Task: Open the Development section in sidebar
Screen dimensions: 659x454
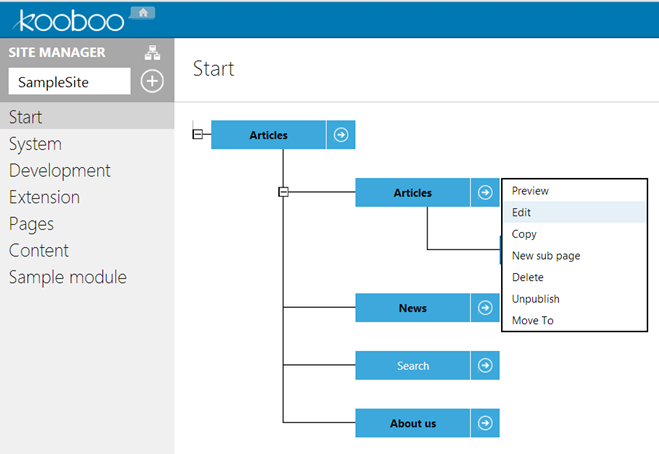Action: point(60,171)
